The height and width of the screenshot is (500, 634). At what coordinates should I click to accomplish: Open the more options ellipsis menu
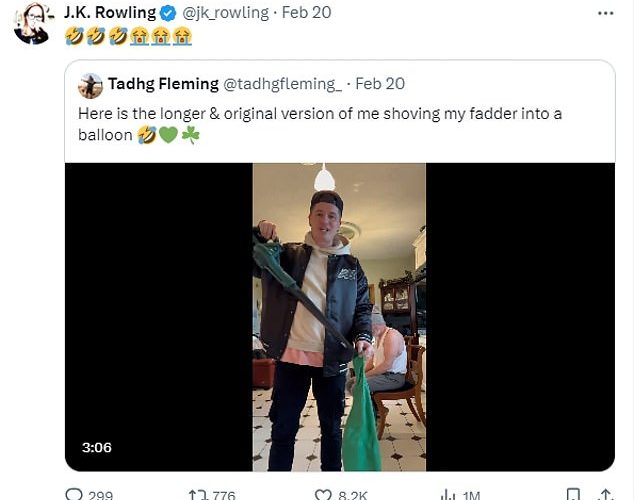click(605, 13)
